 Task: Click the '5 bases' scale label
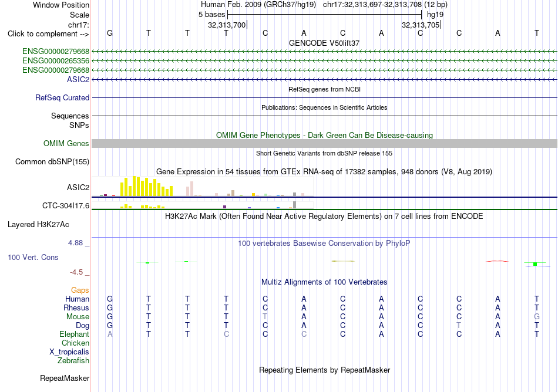pos(211,15)
